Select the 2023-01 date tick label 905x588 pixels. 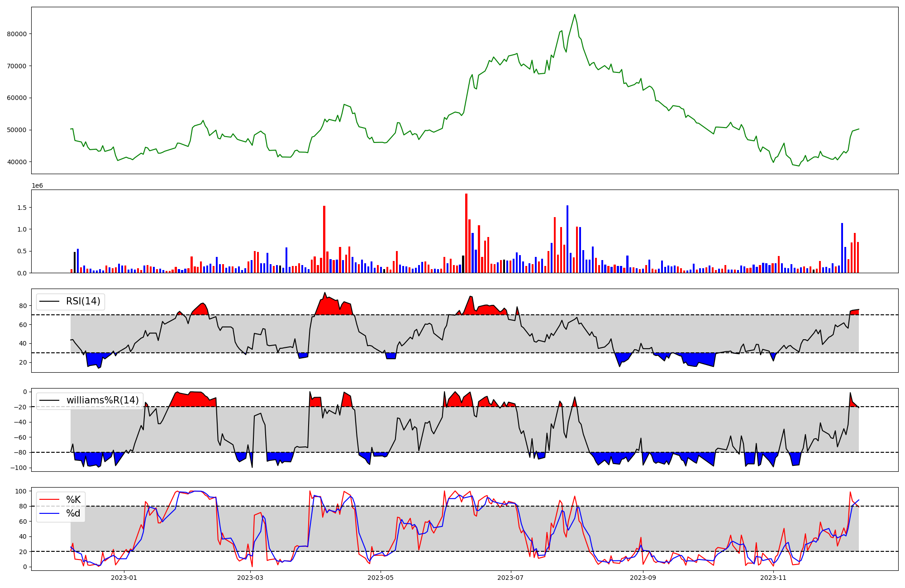pyautogui.click(x=124, y=578)
